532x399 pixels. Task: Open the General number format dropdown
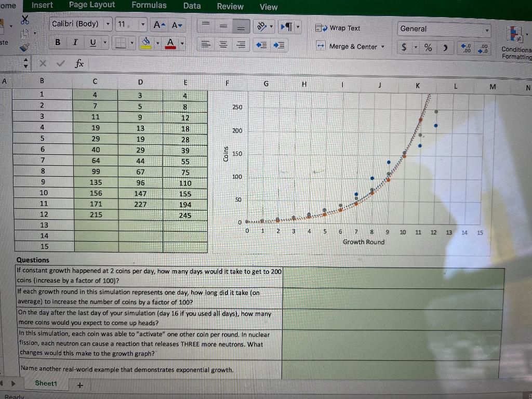point(487,30)
